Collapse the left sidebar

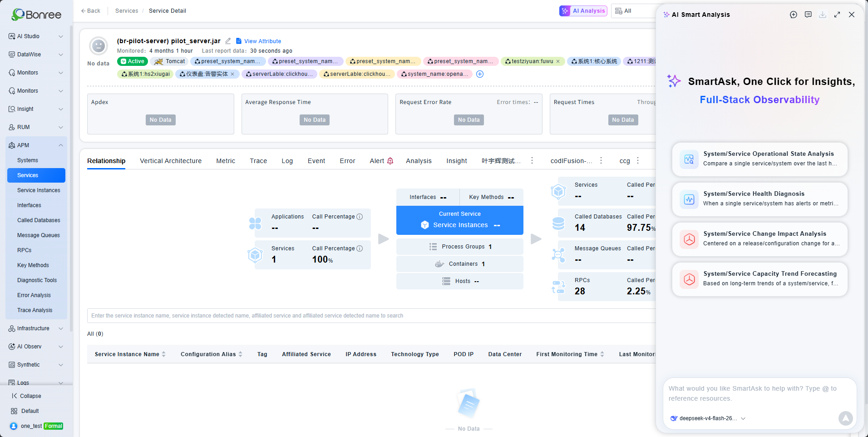26,396
